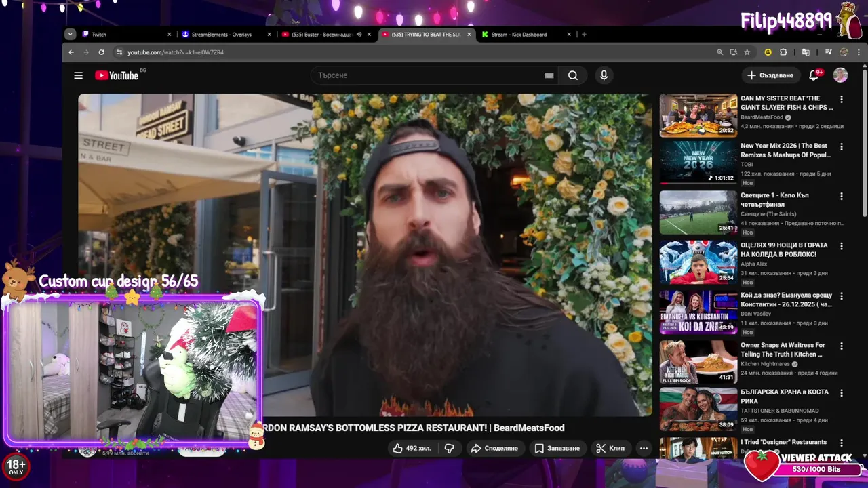Click the translate page icon in toolbar

806,52
